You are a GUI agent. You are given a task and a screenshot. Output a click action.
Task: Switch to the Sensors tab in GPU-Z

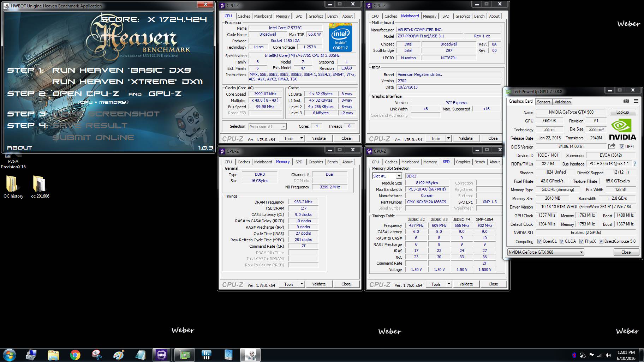tap(543, 102)
